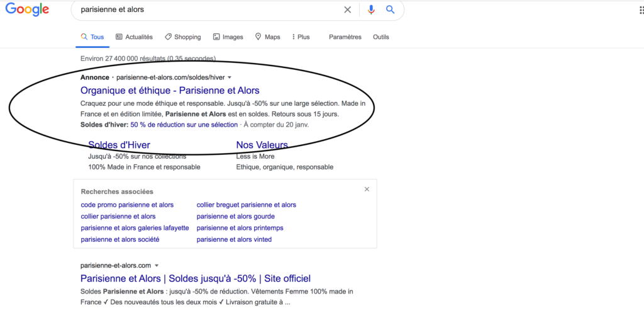Open the Soldes d'Hiver sitelink
Viewport: 644px width, 313px height.
pos(119,145)
